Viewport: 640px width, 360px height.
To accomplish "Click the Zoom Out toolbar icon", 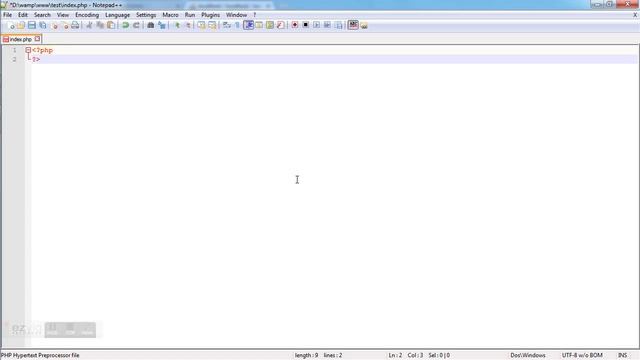I will click(188, 25).
